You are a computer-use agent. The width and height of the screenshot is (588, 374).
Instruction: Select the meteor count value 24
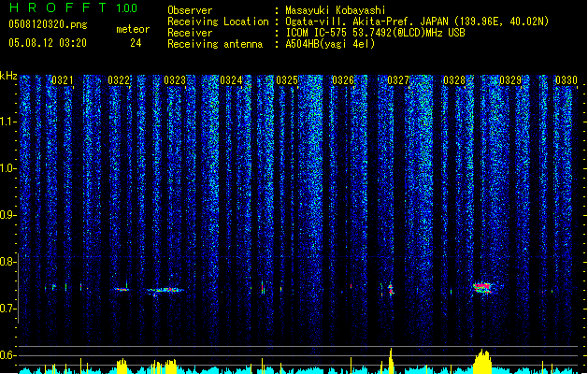click(x=136, y=43)
